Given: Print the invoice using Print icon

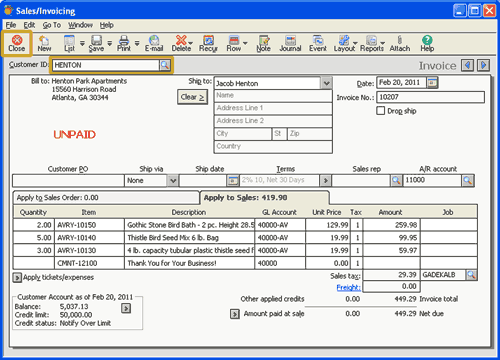Looking at the screenshot, I should pos(124,43).
